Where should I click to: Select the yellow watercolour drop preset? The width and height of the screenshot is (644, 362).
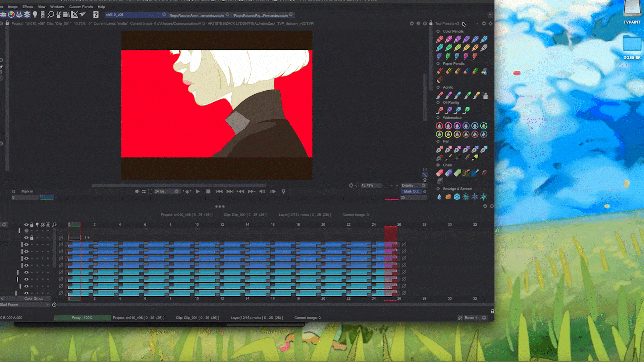point(448,134)
